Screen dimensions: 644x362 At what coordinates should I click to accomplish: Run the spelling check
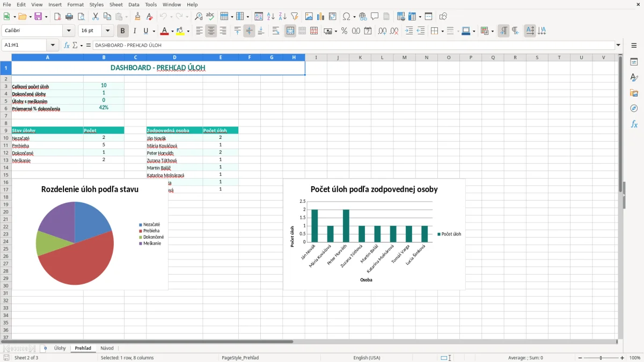210,17
